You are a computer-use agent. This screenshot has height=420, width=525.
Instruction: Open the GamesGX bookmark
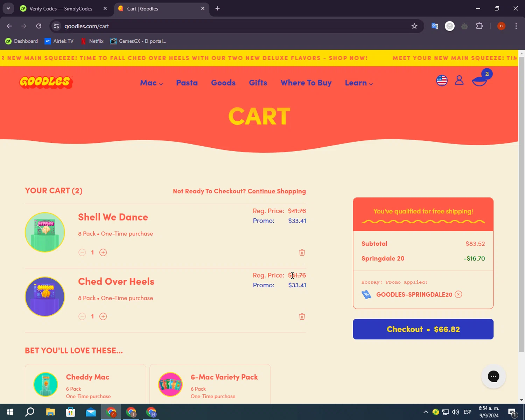point(138,41)
